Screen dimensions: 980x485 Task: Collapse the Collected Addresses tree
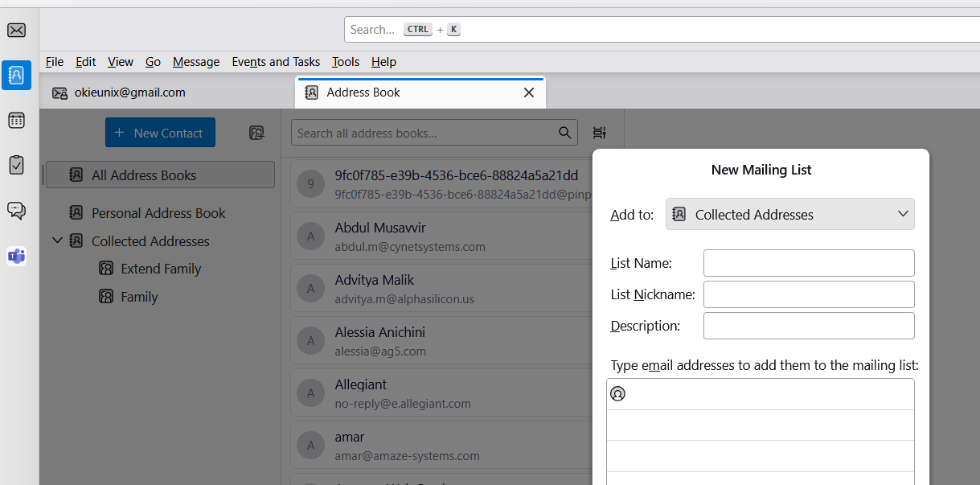click(57, 240)
